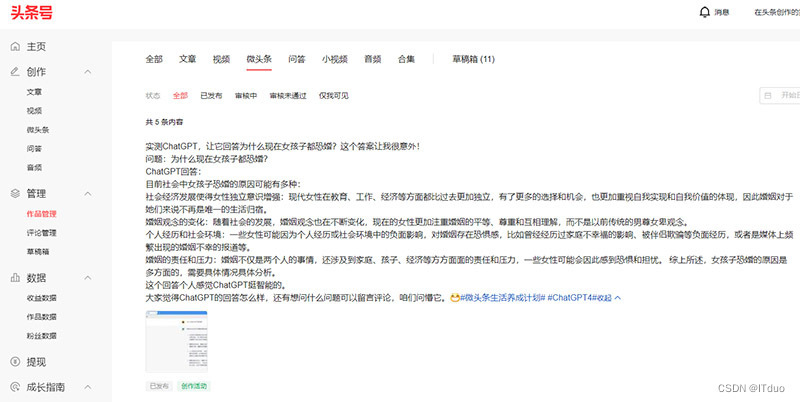Switch to the 小视频 tab
Image resolution: width=800 pixels, height=402 pixels.
pyautogui.click(x=335, y=59)
